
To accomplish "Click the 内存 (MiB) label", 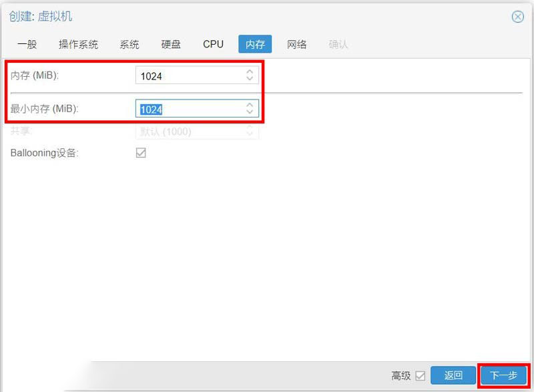I will pyautogui.click(x=35, y=75).
